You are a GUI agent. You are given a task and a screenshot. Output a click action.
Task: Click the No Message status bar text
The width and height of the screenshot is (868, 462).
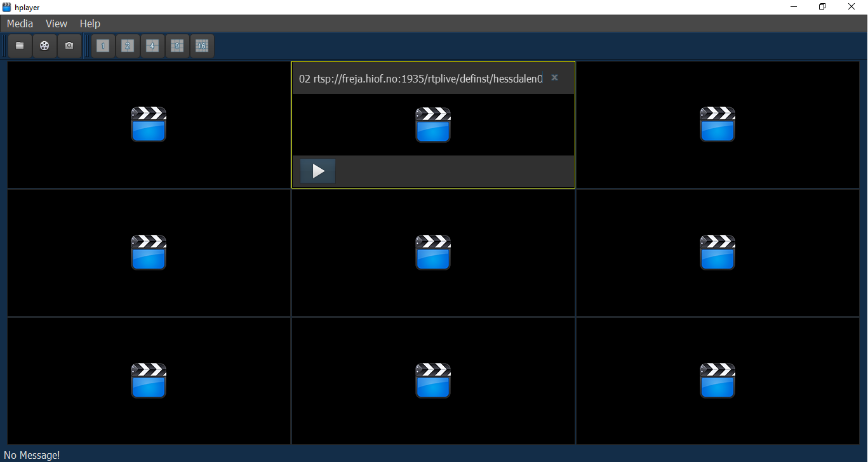[32, 454]
